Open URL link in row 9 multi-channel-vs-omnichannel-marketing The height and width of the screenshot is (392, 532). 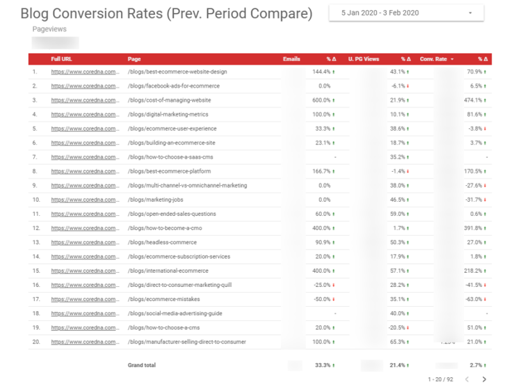tap(85, 186)
